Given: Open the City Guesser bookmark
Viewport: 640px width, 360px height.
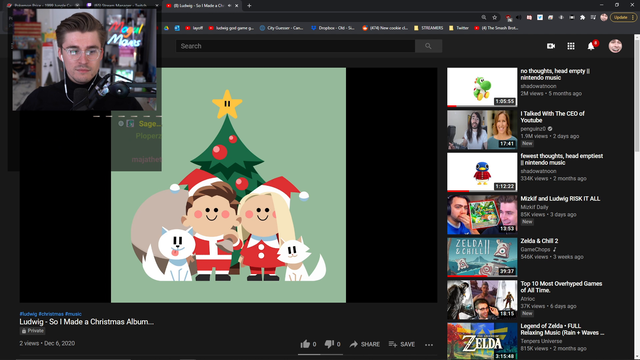Looking at the screenshot, I should [281, 28].
